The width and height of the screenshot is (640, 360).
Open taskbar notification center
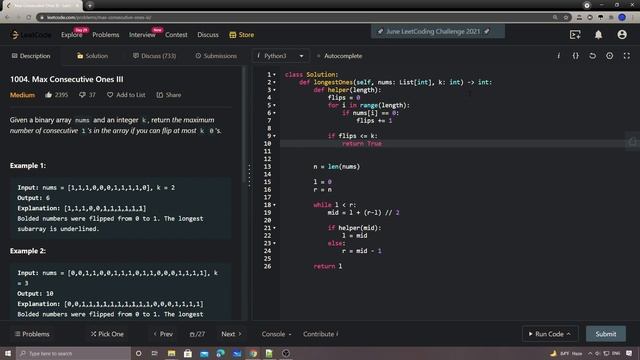(629, 353)
